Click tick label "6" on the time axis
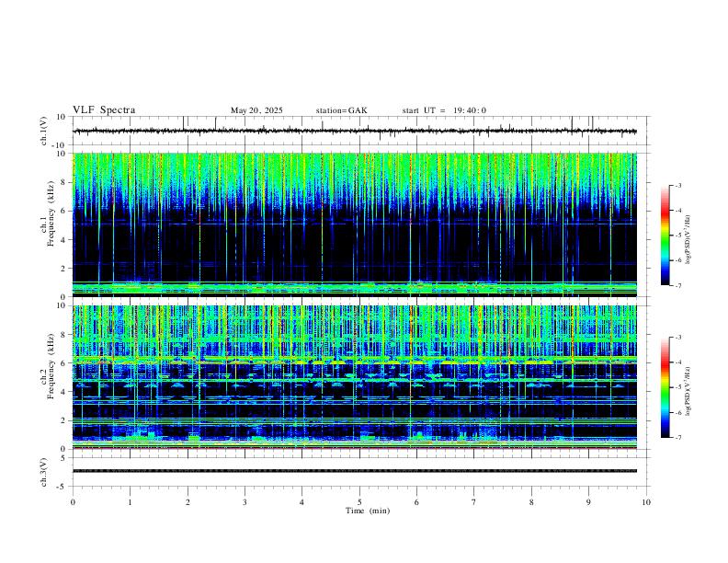This screenshot has width=728, height=563. click(x=416, y=502)
